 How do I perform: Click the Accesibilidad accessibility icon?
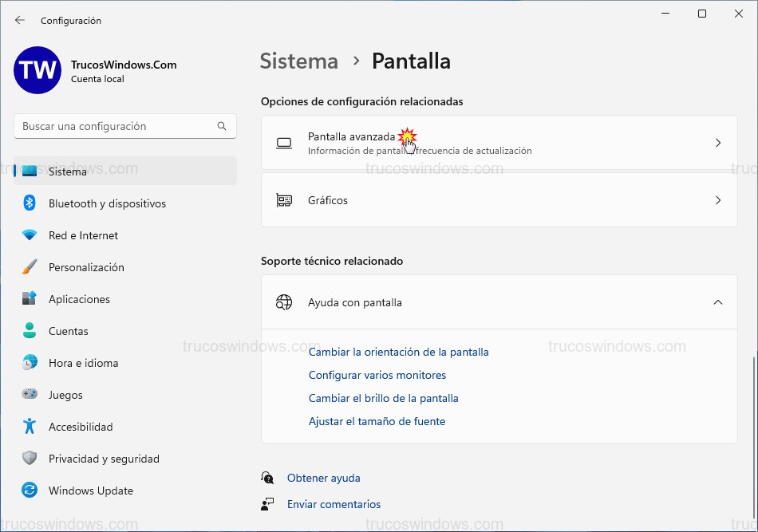(30, 427)
